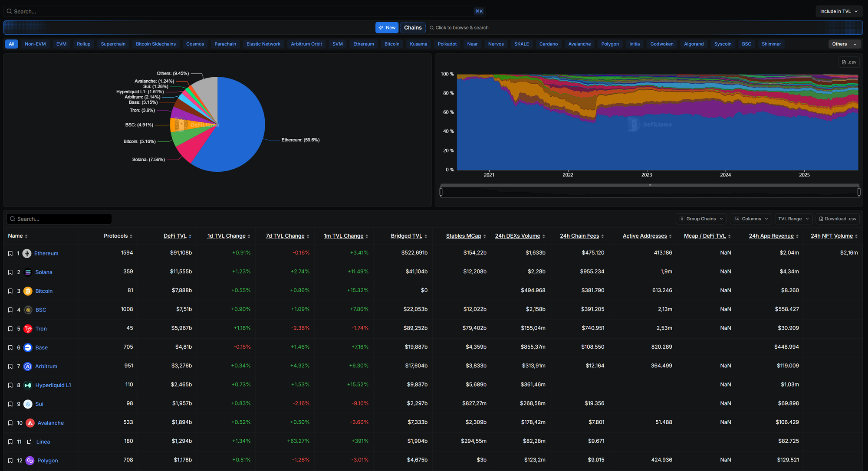
Task: Click the Bitcoin chain logo icon
Action: [x=28, y=291]
